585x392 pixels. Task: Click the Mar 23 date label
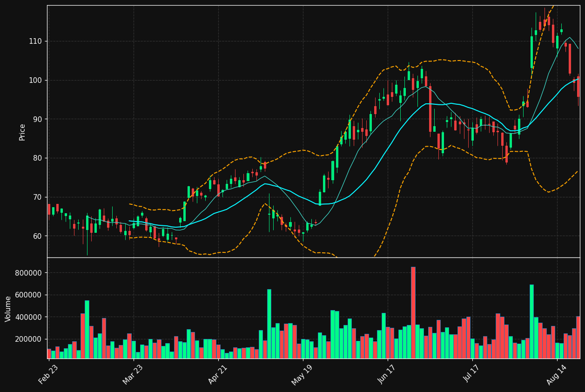[x=133, y=374]
